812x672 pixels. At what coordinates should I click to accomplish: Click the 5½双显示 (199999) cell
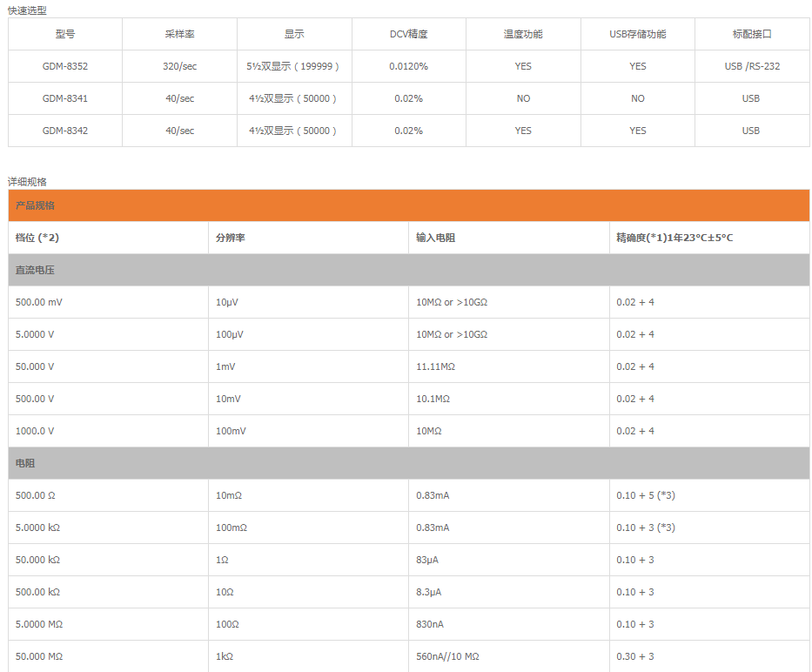(293, 66)
